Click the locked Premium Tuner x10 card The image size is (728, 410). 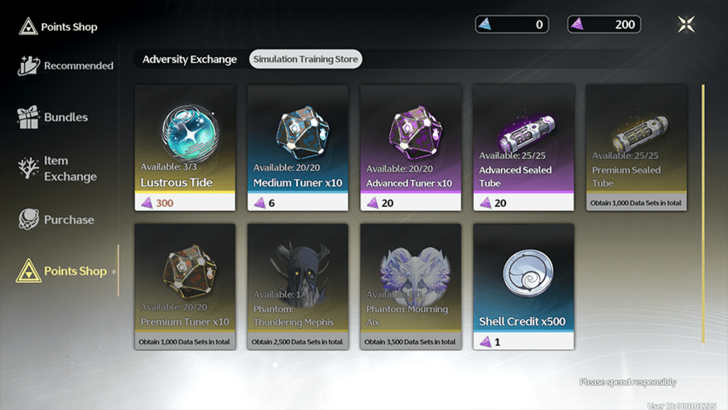185,286
